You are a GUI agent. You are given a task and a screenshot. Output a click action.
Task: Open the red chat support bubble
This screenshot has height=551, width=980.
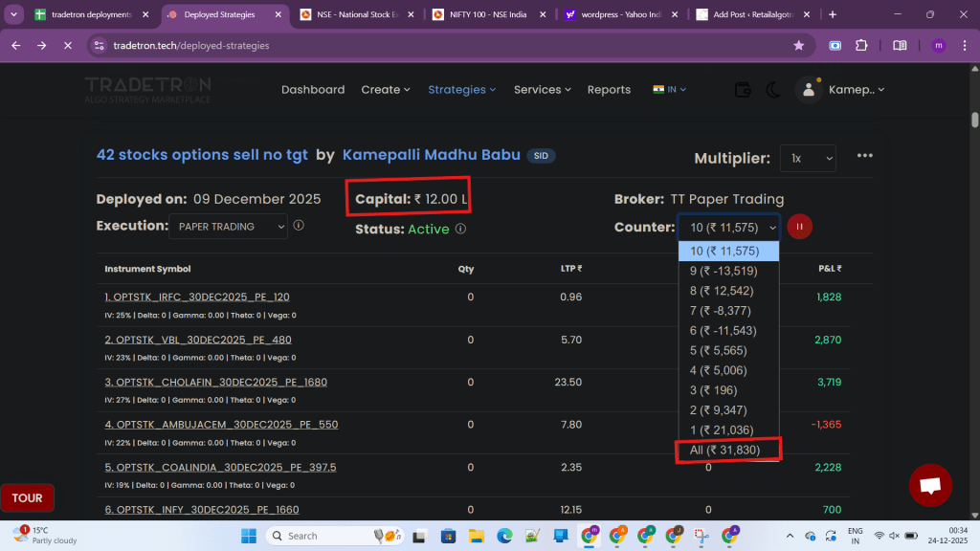tap(929, 485)
